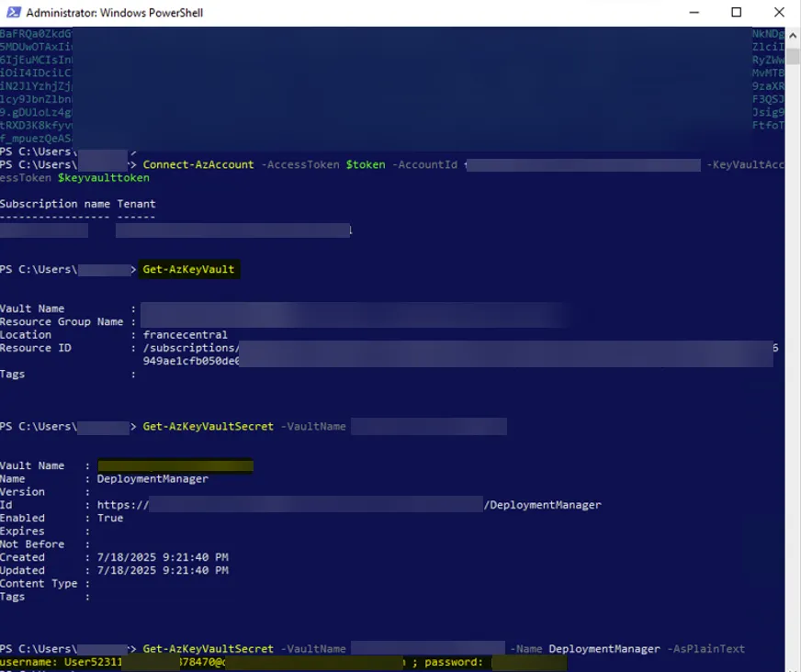The height and width of the screenshot is (672, 801).
Task: Click the PowerShell icon in the title bar
Action: coord(12,13)
